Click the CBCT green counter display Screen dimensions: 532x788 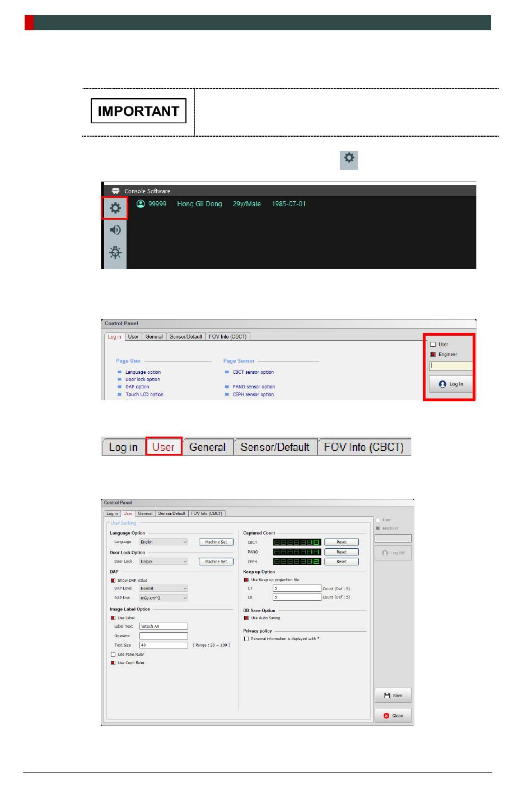click(x=297, y=543)
